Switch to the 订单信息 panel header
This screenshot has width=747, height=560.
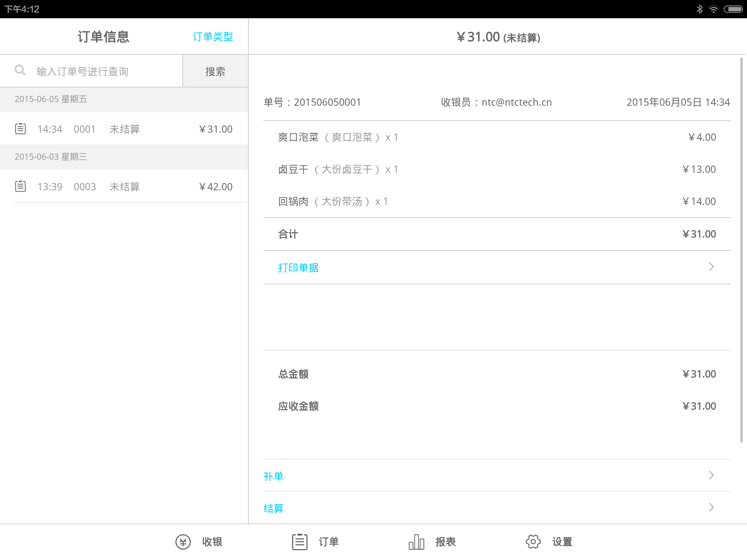[x=103, y=36]
